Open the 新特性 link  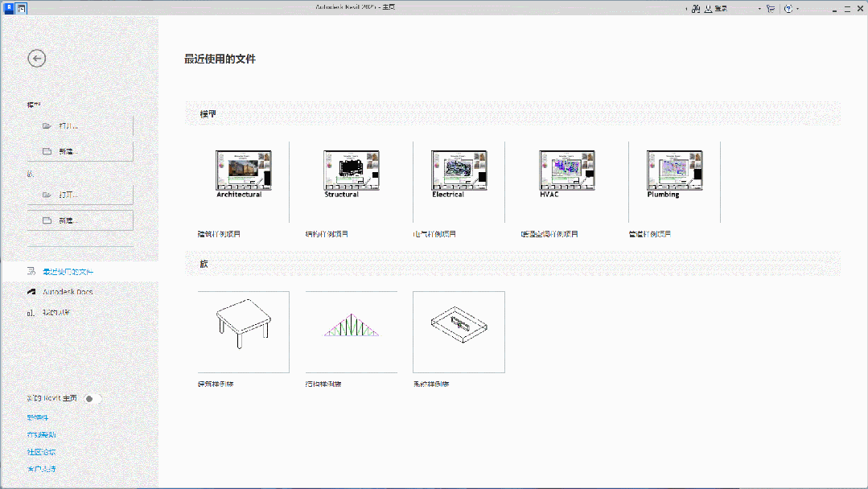coord(38,417)
